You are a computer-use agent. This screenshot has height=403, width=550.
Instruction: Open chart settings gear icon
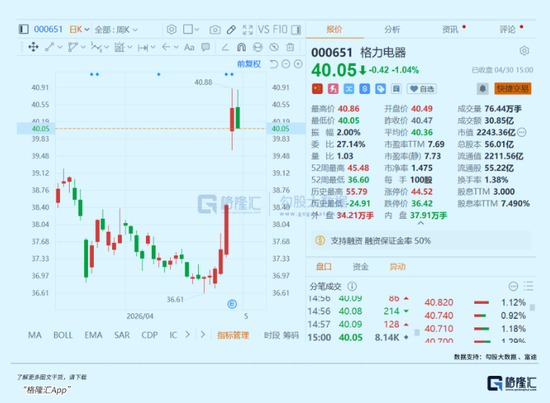click(x=172, y=29)
